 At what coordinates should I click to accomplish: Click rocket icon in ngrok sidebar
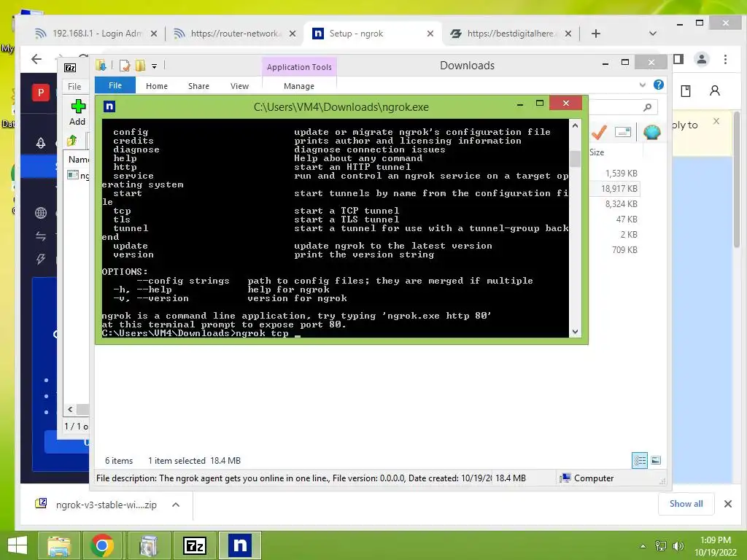41,143
